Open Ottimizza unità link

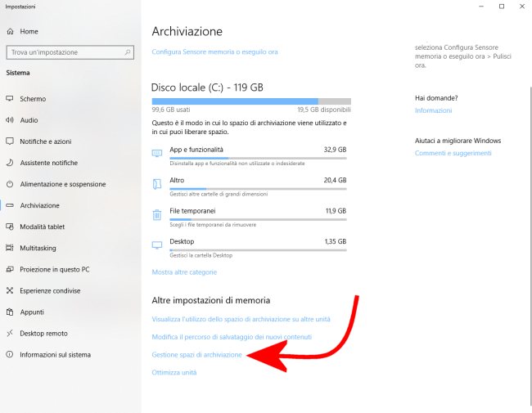[174, 373]
